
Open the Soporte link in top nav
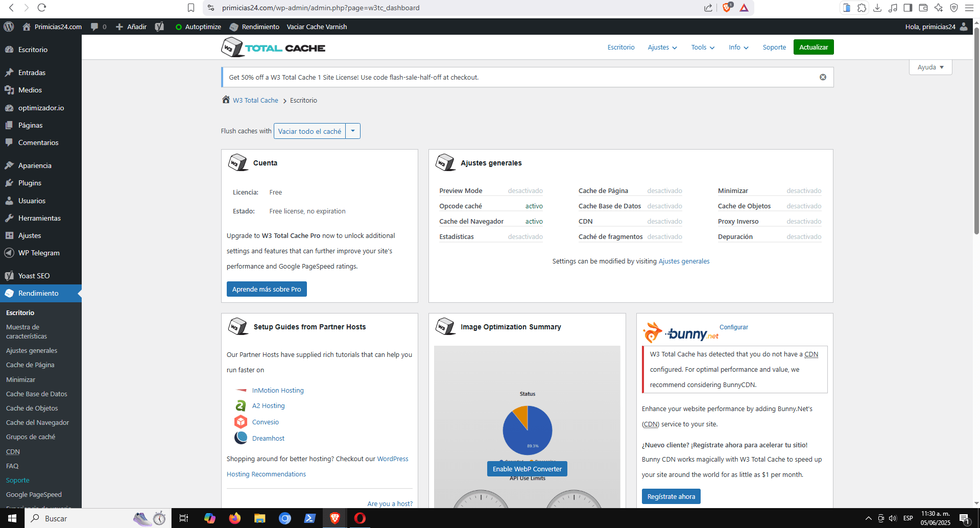pos(774,47)
